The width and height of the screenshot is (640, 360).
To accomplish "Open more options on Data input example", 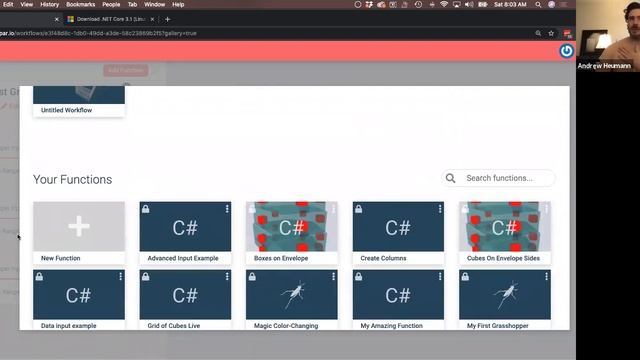I will tap(120, 277).
